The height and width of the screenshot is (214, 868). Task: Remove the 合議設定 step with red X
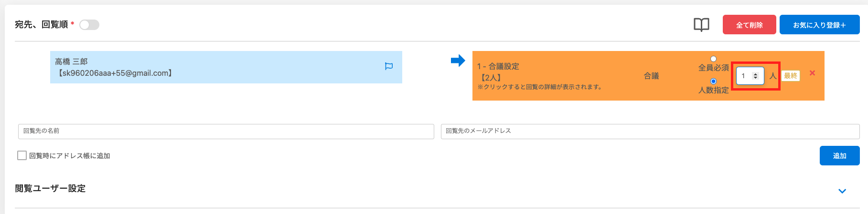(812, 73)
